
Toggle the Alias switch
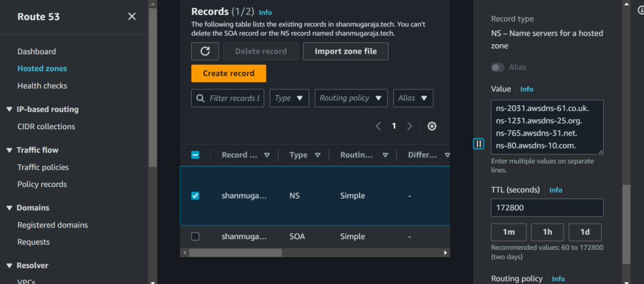tap(498, 67)
